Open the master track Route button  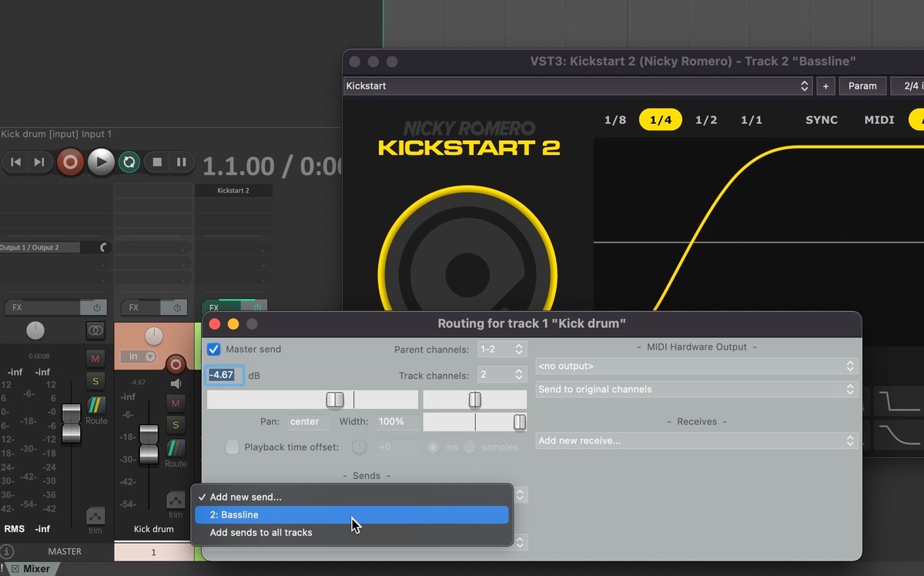pyautogui.click(x=95, y=409)
